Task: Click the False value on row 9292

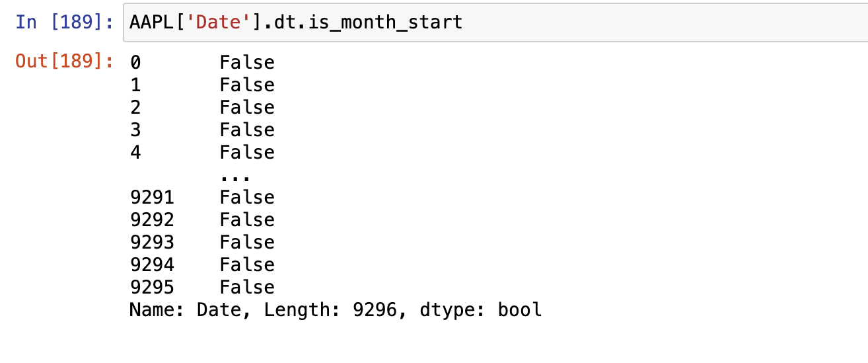Action: [x=247, y=220]
